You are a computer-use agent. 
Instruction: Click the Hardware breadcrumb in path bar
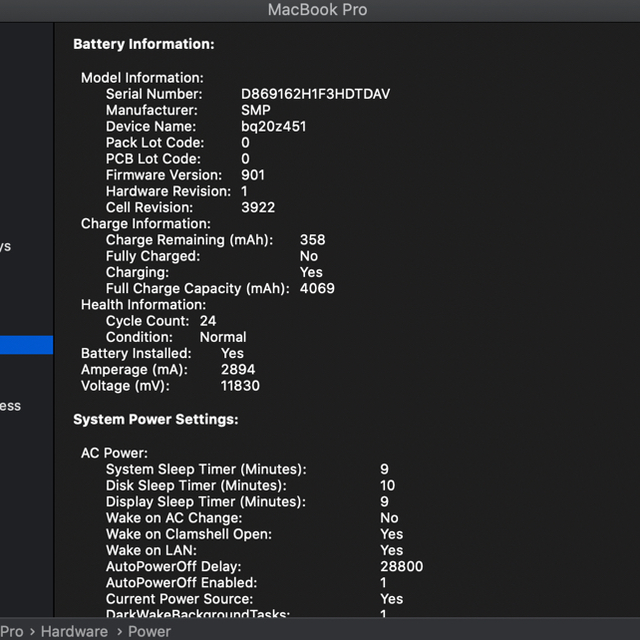click(74, 631)
